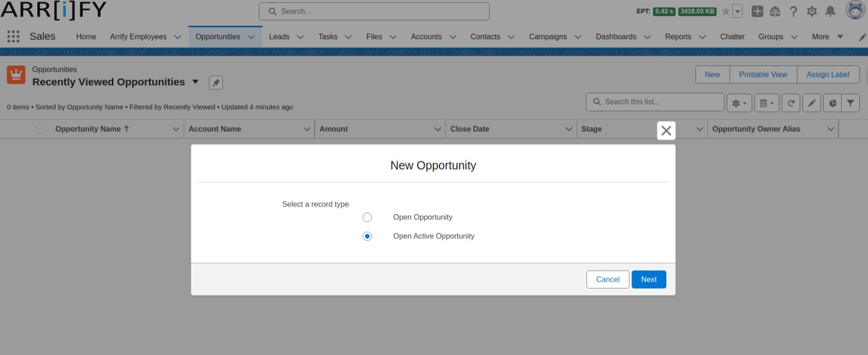Click the global actions plus icon

point(757,11)
